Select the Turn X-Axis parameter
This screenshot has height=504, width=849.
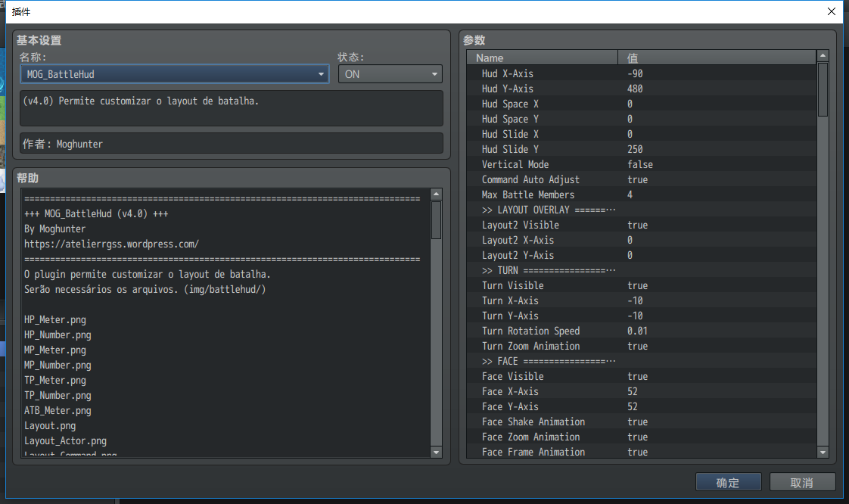click(x=642, y=301)
